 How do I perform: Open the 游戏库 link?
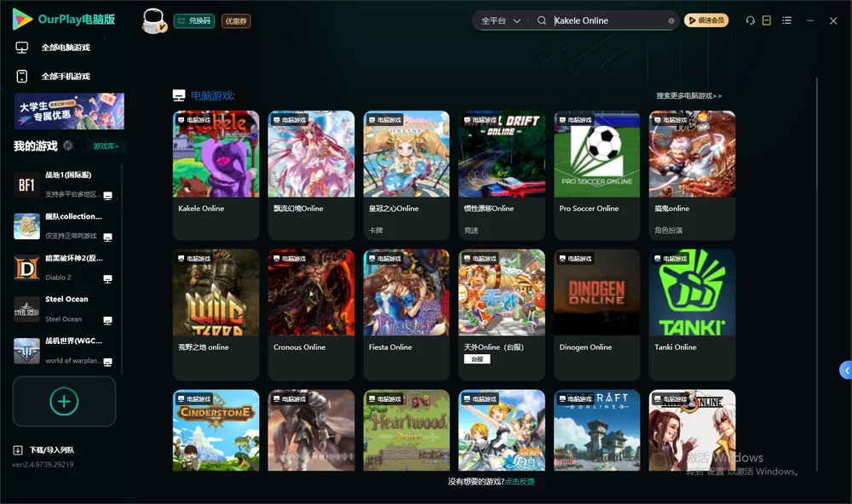[106, 146]
